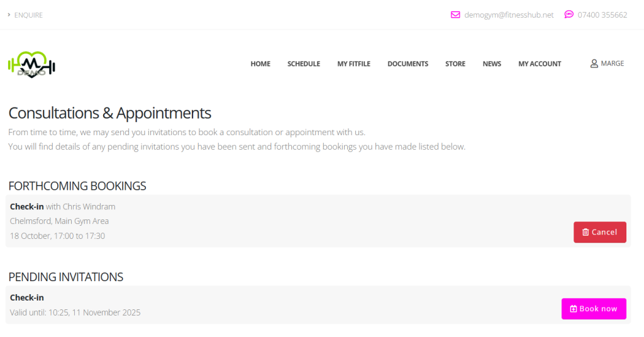Open the SCHEDULE menu item
This screenshot has height=337, width=644.
point(304,64)
